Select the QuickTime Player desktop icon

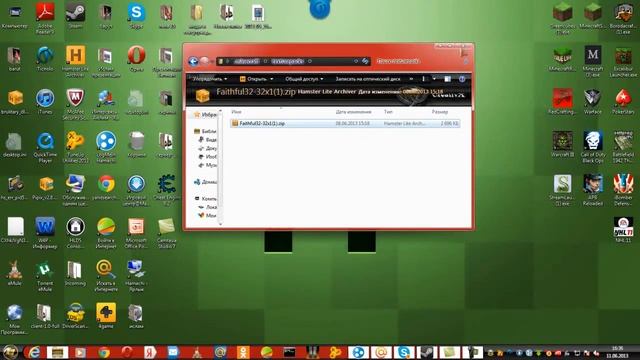[x=45, y=147]
